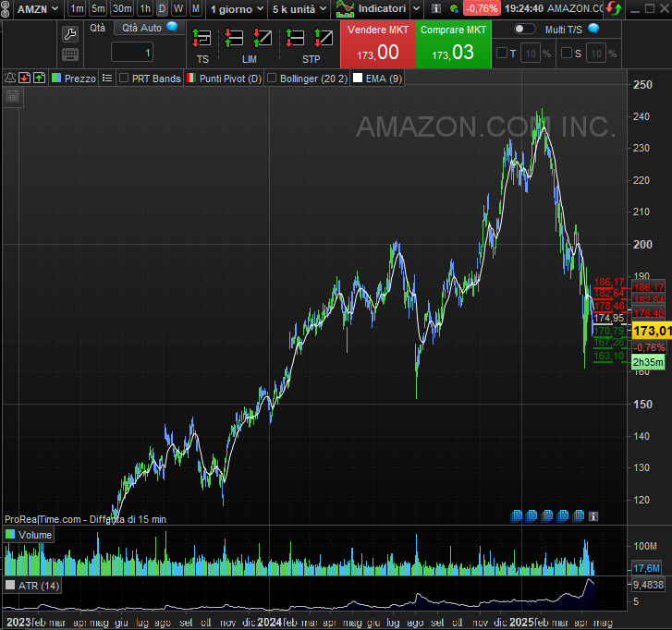
Task: Click the green 163,10 pivot level label
Action: [x=608, y=357]
